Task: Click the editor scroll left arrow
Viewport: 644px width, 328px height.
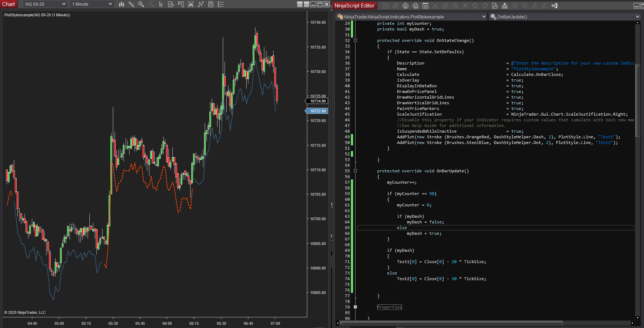Action: coord(337,323)
